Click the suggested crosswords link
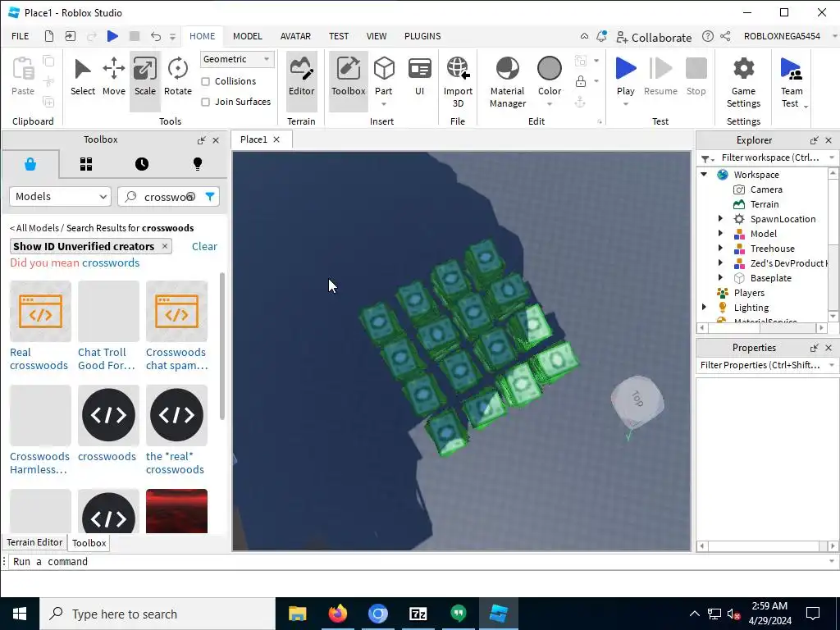Screen dimensions: 840x630 [111, 262]
